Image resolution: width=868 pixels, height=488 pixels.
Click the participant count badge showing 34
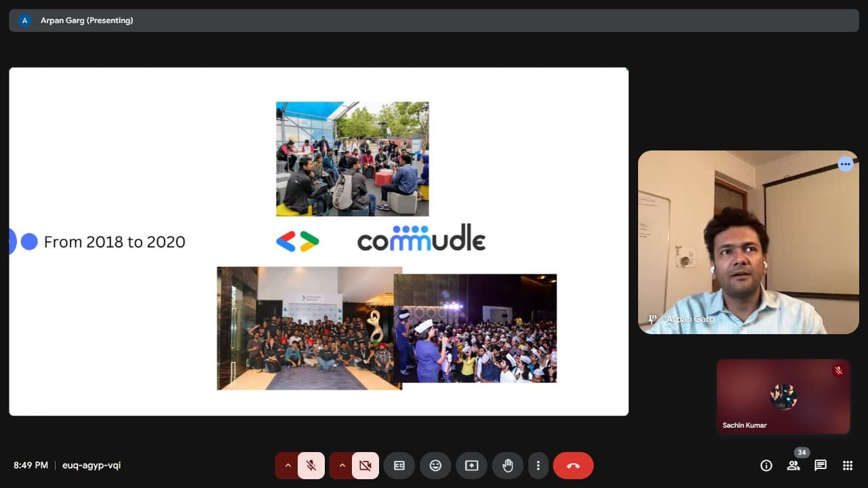click(802, 452)
